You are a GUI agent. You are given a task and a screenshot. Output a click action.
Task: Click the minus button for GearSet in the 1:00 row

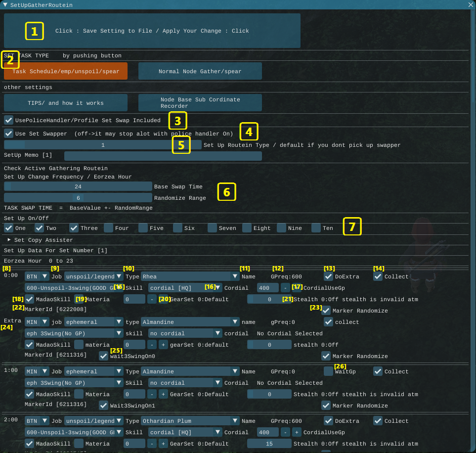pyautogui.click(x=152, y=394)
